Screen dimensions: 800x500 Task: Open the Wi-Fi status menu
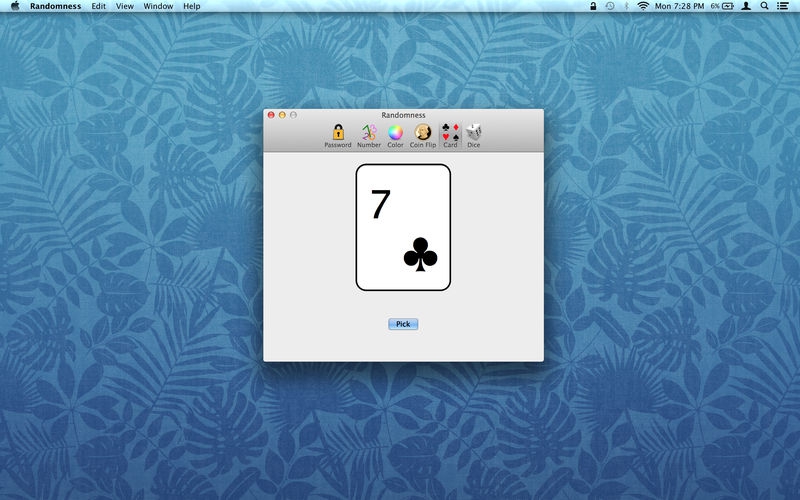click(x=643, y=6)
